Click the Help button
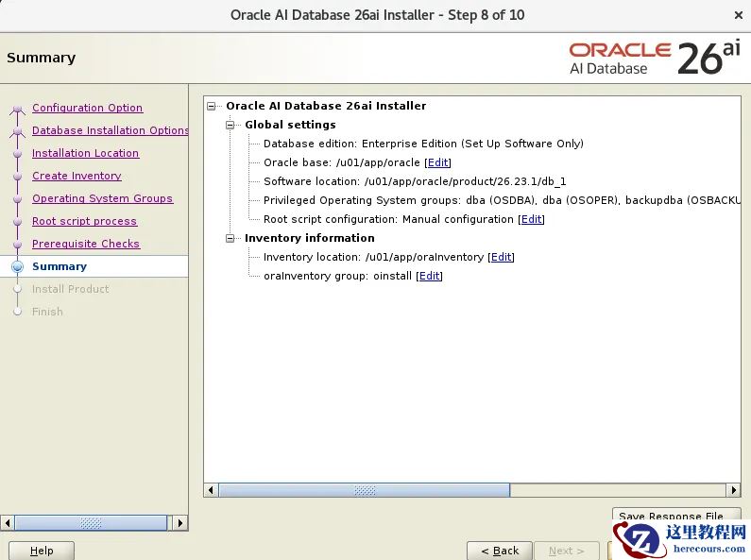This screenshot has width=751, height=560. click(42, 551)
